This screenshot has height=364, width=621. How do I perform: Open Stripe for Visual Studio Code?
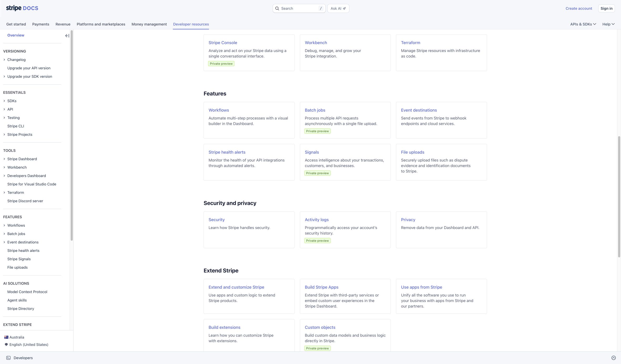pyautogui.click(x=32, y=184)
